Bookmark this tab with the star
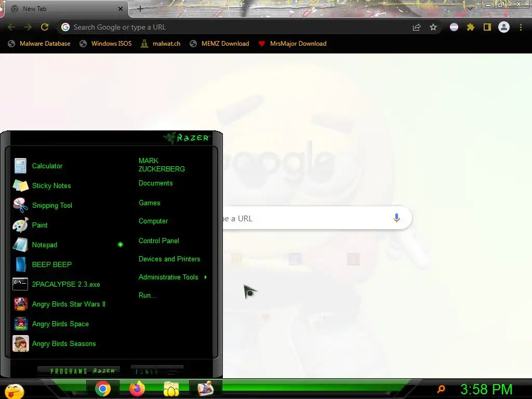 point(433,27)
